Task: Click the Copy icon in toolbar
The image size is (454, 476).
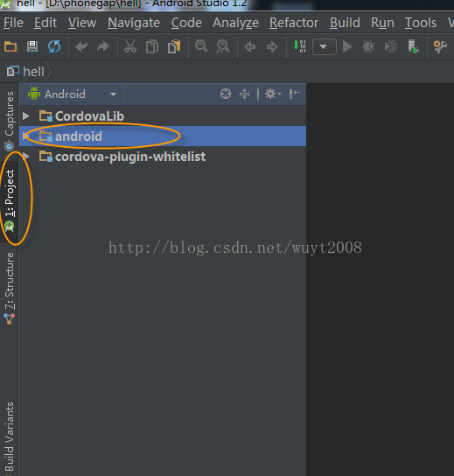Action: tap(152, 46)
